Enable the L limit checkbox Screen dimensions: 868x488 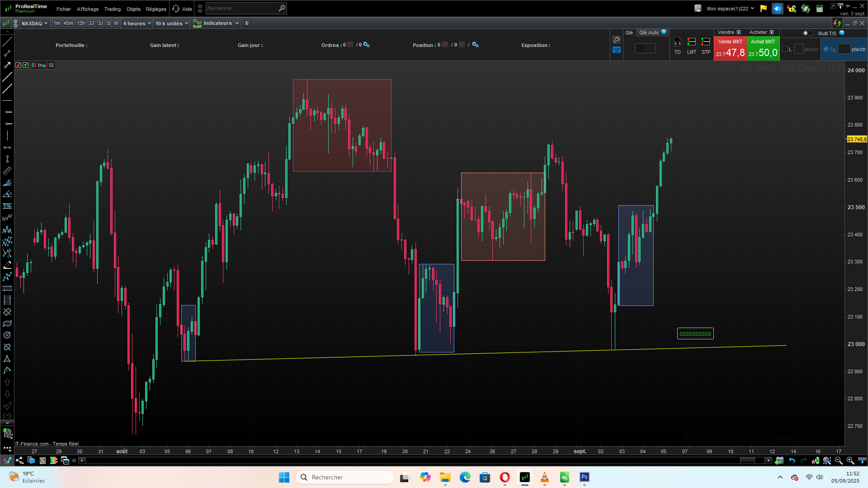(x=785, y=49)
